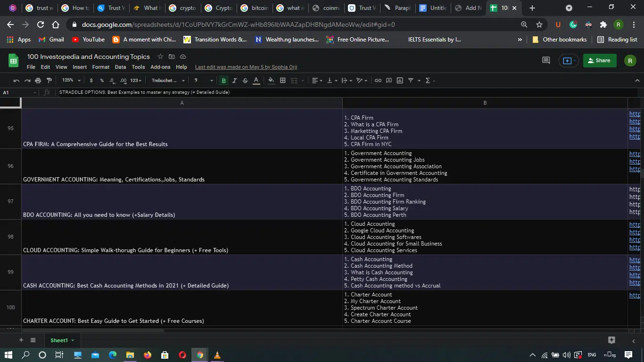This screenshot has width=644, height=362.
Task: Click the A1 name box field
Action: [x=18, y=92]
